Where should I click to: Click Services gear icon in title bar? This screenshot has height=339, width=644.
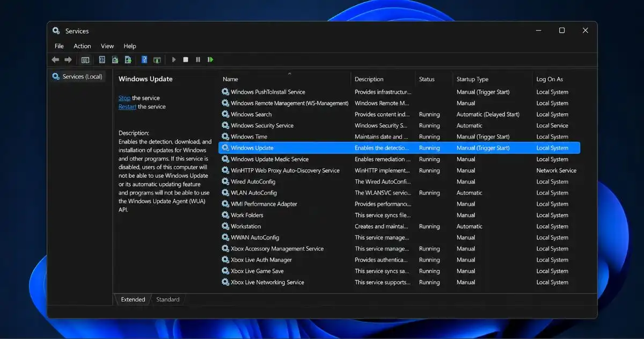56,31
